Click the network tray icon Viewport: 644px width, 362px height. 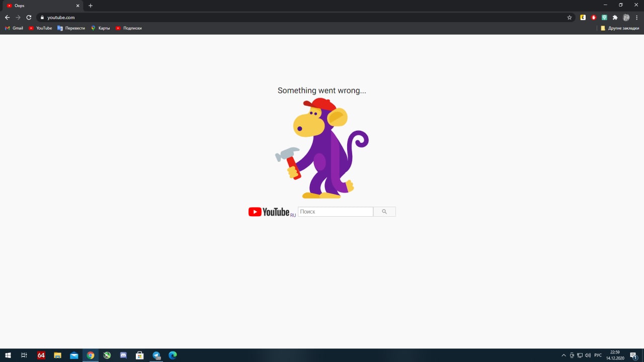coord(580,355)
